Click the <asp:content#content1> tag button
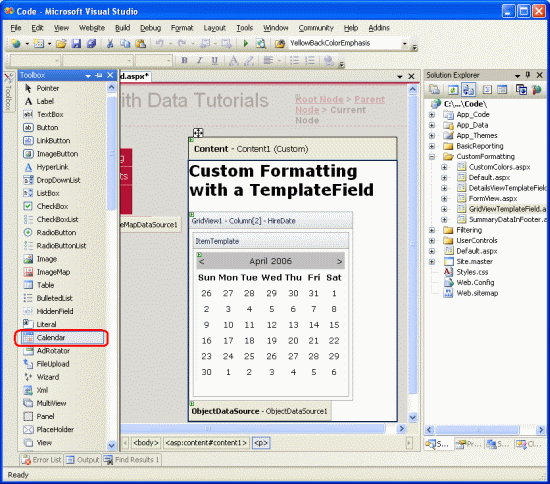 (x=207, y=443)
